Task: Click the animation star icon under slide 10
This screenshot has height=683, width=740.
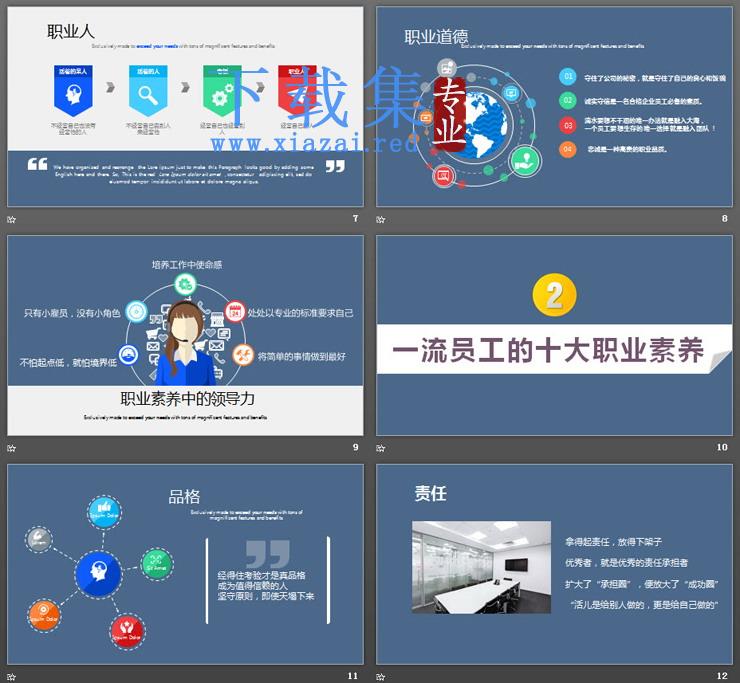Action: pos(380,448)
